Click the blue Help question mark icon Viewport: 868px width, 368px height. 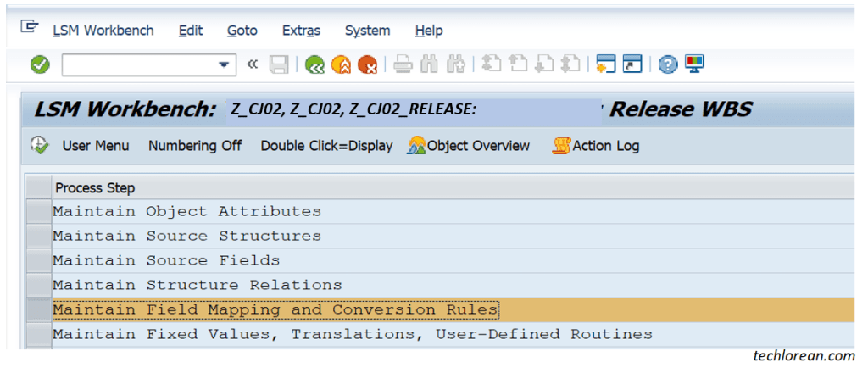pos(668,64)
